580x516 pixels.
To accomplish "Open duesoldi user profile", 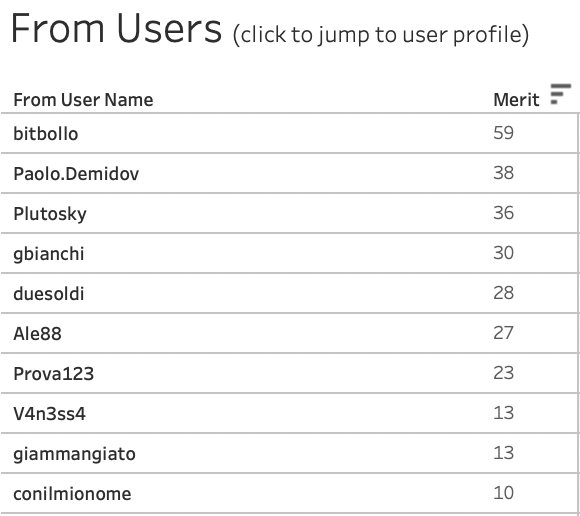I will (x=49, y=294).
